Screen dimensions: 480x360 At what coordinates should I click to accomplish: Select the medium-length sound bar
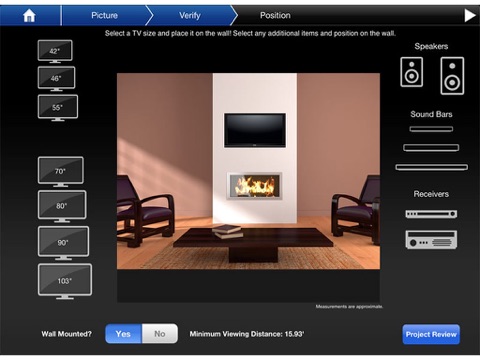[x=431, y=147]
